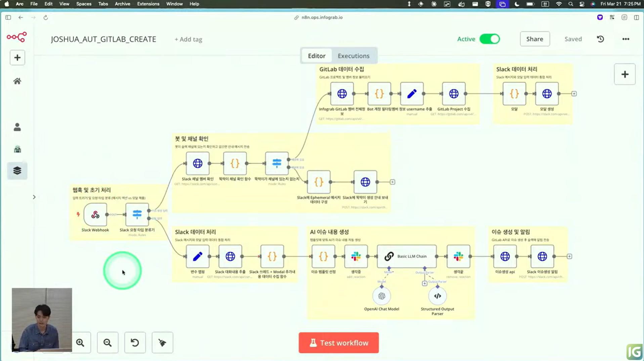The width and height of the screenshot is (644, 361).
Task: Click the Slack Webhook trigger node
Action: 95,215
